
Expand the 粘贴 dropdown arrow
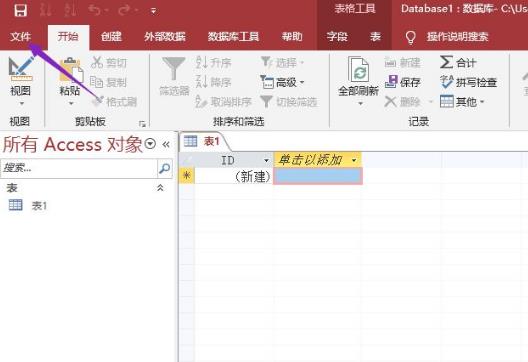click(71, 103)
